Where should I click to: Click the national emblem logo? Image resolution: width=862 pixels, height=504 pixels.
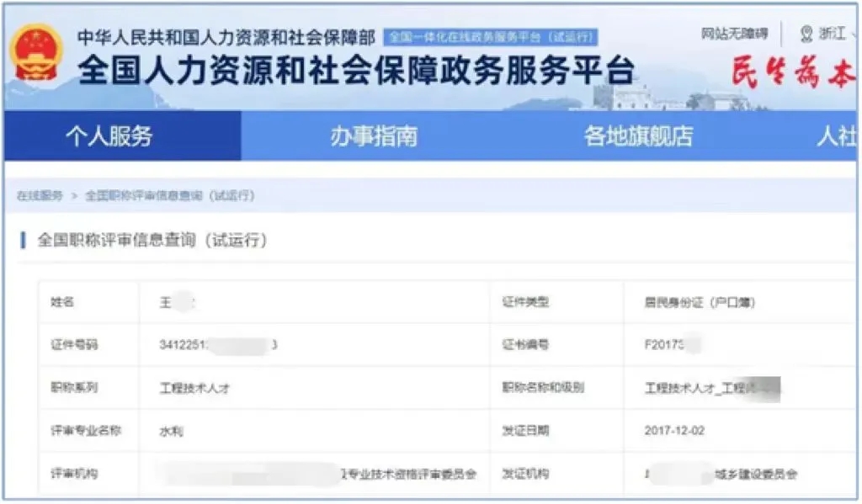tap(36, 53)
